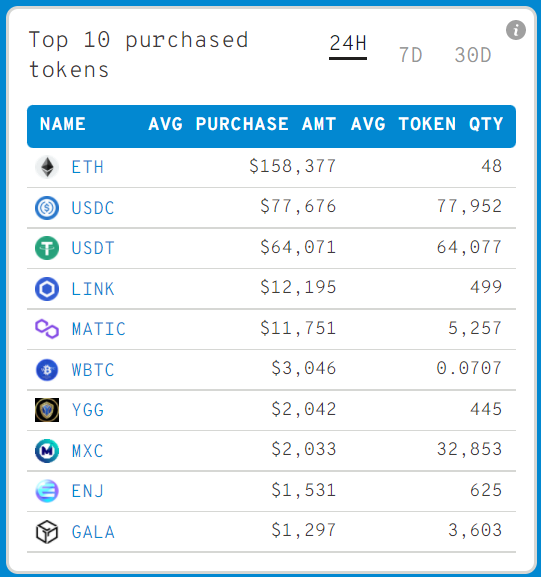The image size is (541, 577).
Task: Click token quantity 77,952
Action: tap(470, 206)
